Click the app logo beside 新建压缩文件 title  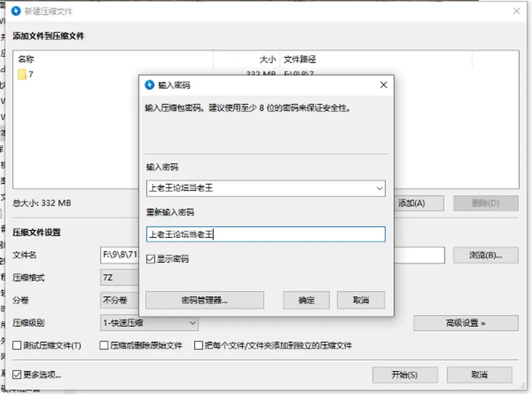click(16, 11)
